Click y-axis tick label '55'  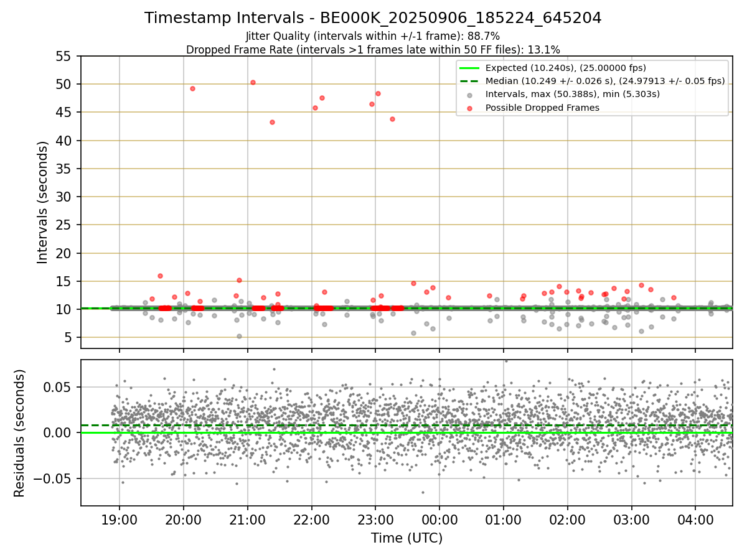[64, 56]
